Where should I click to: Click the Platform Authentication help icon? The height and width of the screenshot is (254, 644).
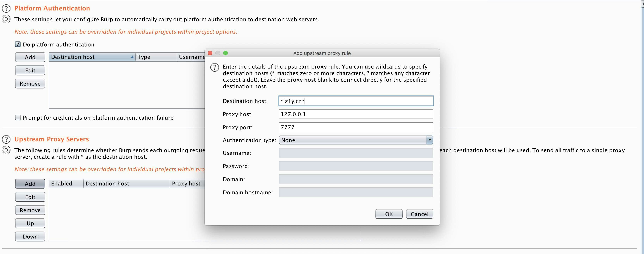coord(6,9)
